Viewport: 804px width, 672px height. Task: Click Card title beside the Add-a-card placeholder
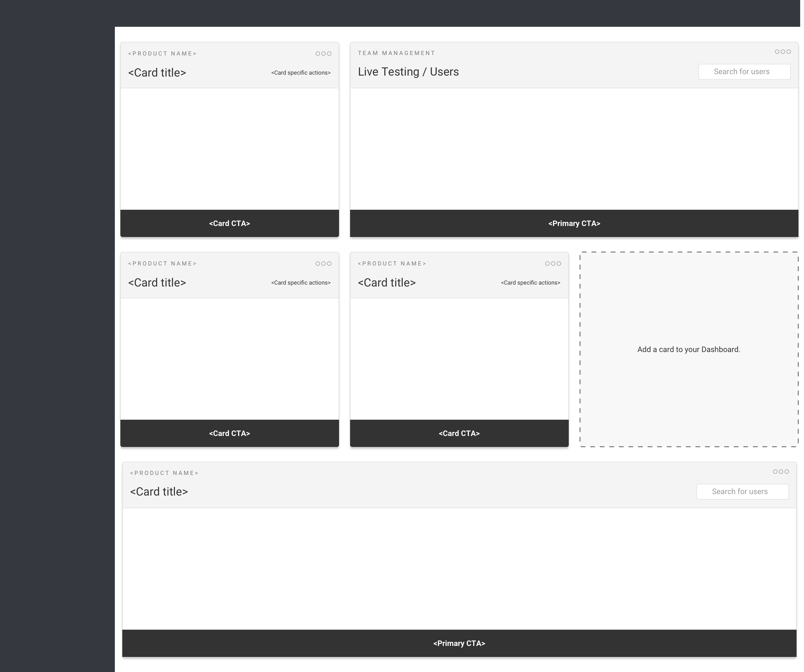(x=387, y=283)
